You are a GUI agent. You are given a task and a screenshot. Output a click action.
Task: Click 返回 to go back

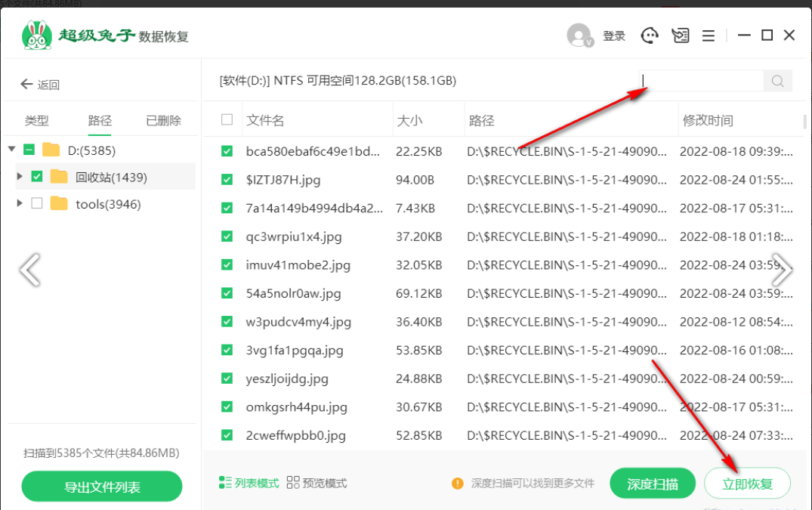click(x=48, y=85)
